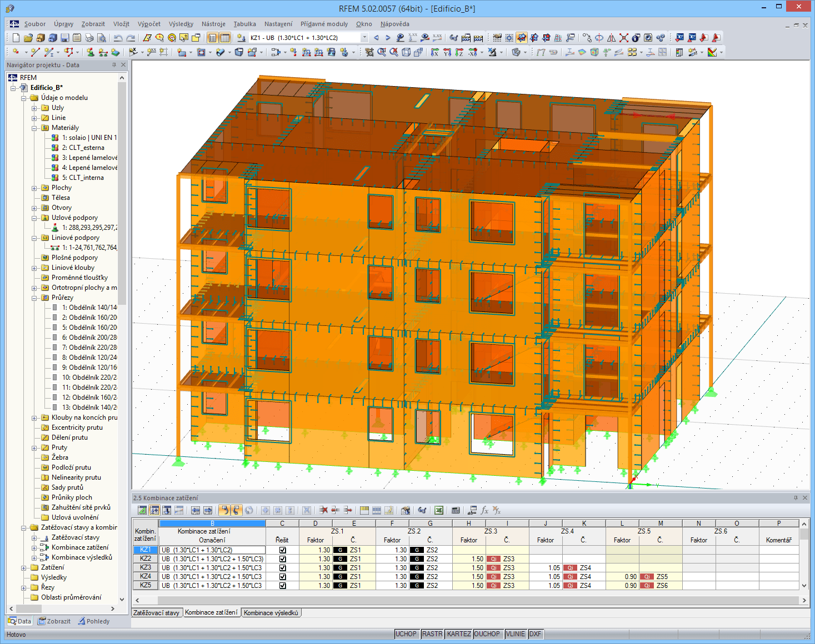The image size is (815, 644).
Task: Open the KZ1 - UB load combination dropdown
Action: coord(364,37)
